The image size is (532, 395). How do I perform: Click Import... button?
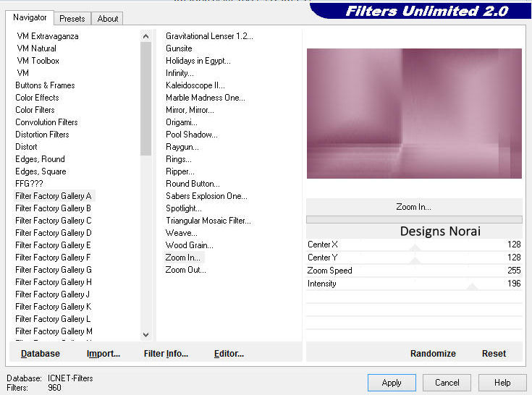click(103, 353)
